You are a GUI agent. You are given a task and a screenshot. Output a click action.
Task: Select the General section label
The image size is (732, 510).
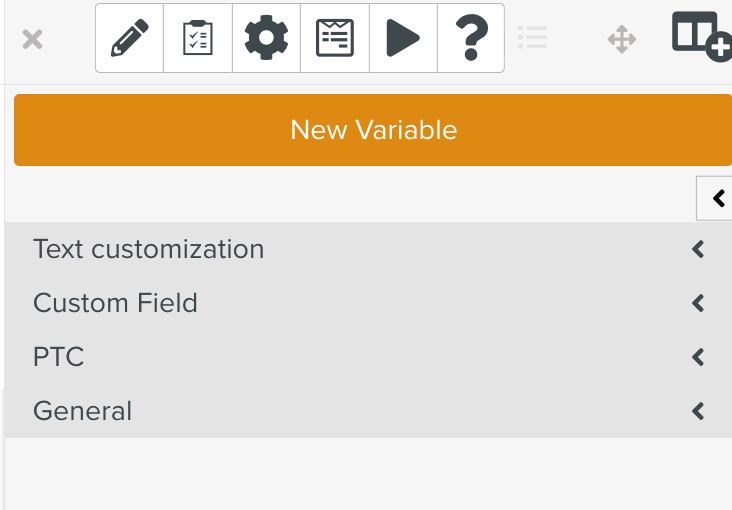tap(82, 411)
